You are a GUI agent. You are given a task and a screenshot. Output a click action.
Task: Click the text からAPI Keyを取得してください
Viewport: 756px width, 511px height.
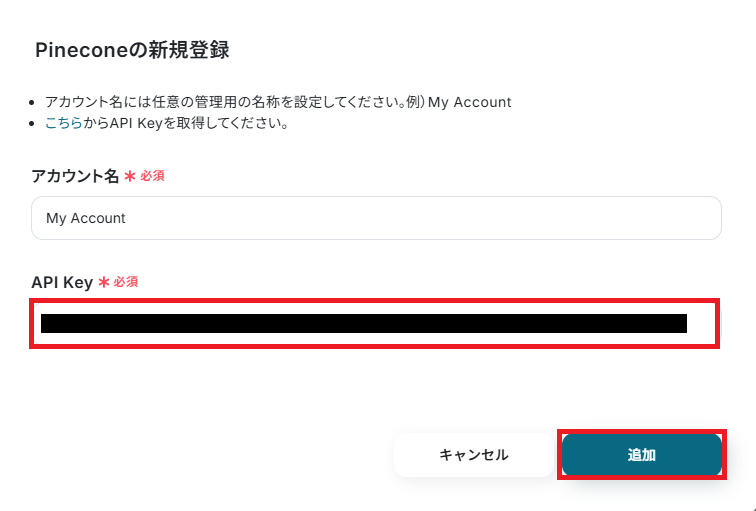point(186,123)
